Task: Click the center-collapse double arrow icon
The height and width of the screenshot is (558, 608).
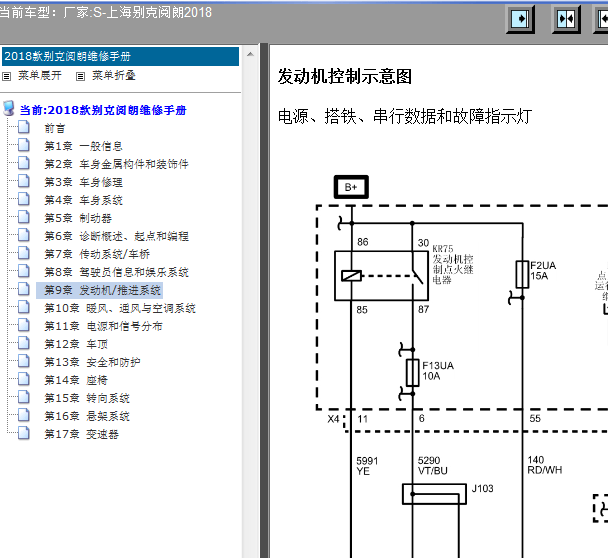Action: 566,19
